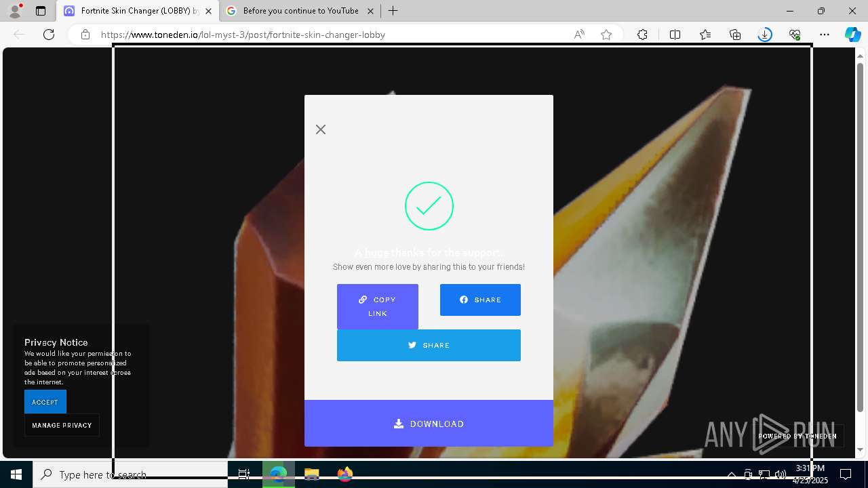
Task: Open Collections panel
Action: (735, 35)
